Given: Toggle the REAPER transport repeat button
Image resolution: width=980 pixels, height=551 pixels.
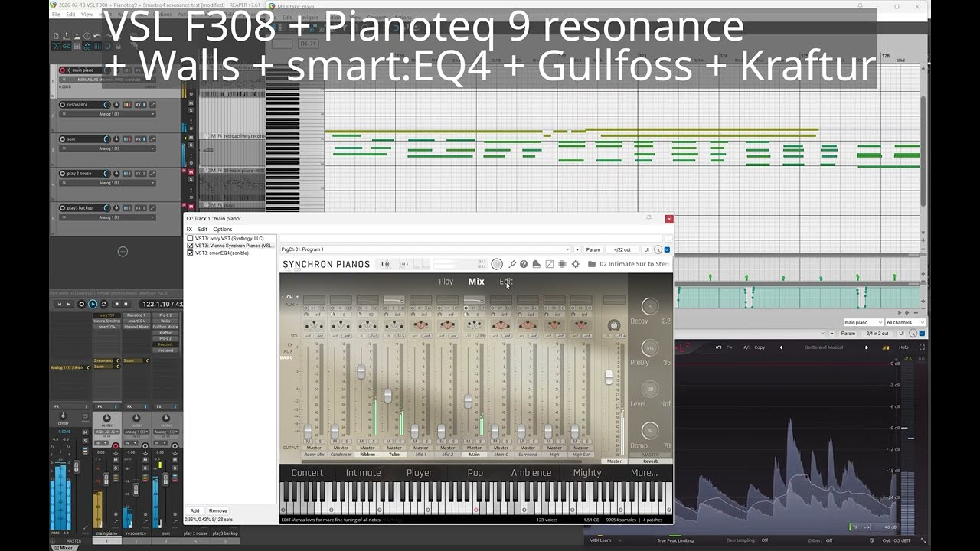Looking at the screenshot, I should (103, 304).
